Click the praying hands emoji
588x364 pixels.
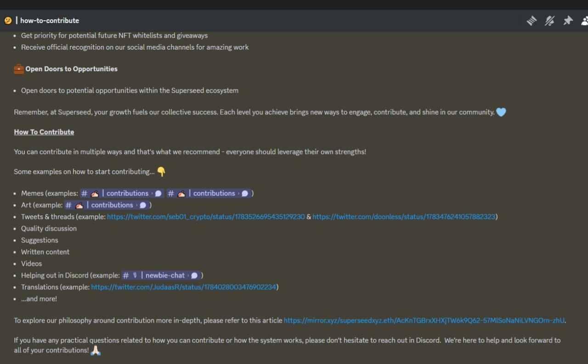click(x=96, y=350)
